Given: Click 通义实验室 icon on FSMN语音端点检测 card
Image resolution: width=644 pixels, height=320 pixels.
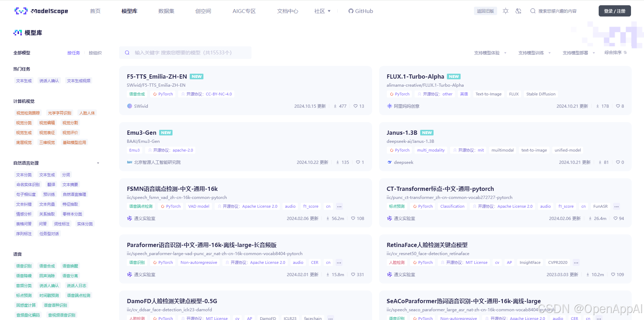Looking at the screenshot, I should click(x=130, y=218).
